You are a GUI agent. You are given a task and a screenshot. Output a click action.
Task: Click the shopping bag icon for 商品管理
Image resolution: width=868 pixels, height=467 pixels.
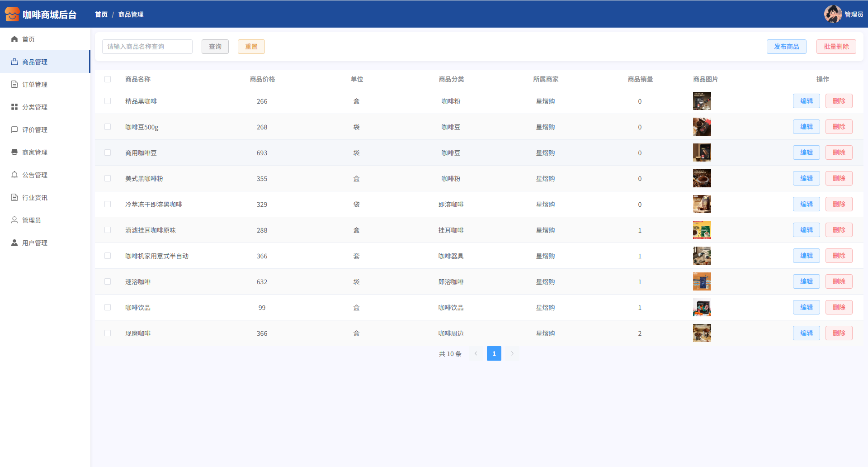14,62
